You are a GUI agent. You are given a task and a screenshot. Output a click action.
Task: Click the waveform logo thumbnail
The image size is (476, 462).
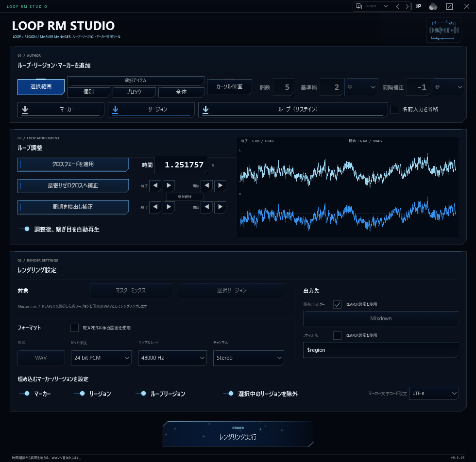point(444,30)
